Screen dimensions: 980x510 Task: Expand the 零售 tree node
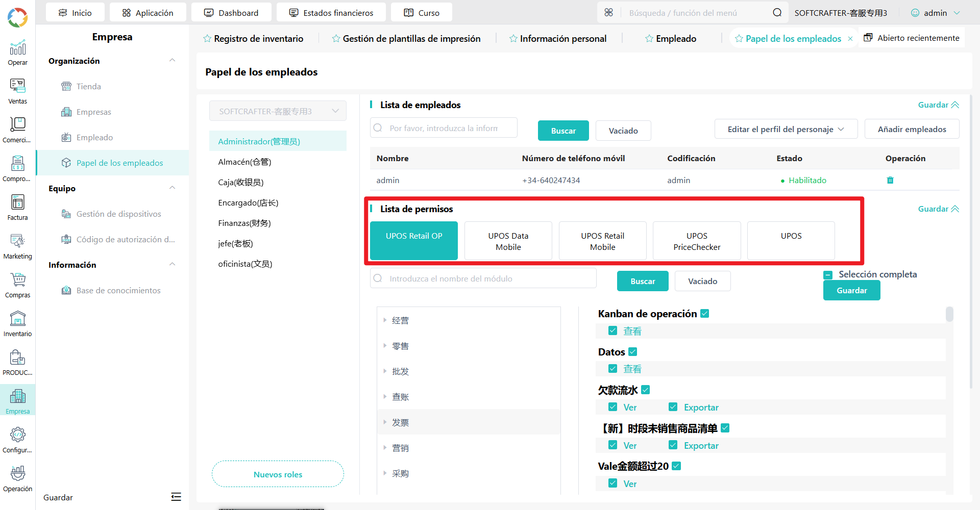pyautogui.click(x=385, y=346)
